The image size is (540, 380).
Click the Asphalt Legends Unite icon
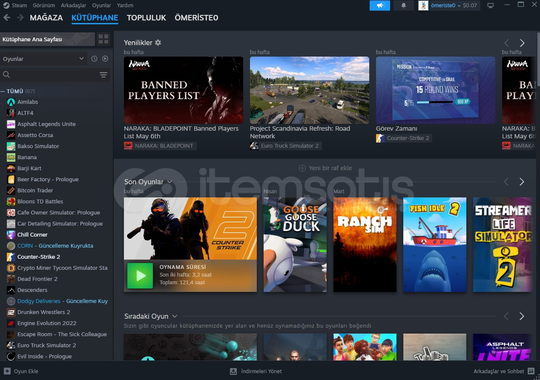(x=11, y=124)
